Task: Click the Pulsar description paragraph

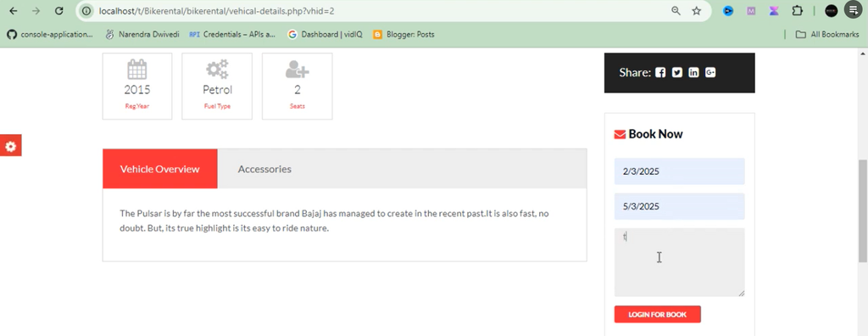Action: pyautogui.click(x=334, y=221)
